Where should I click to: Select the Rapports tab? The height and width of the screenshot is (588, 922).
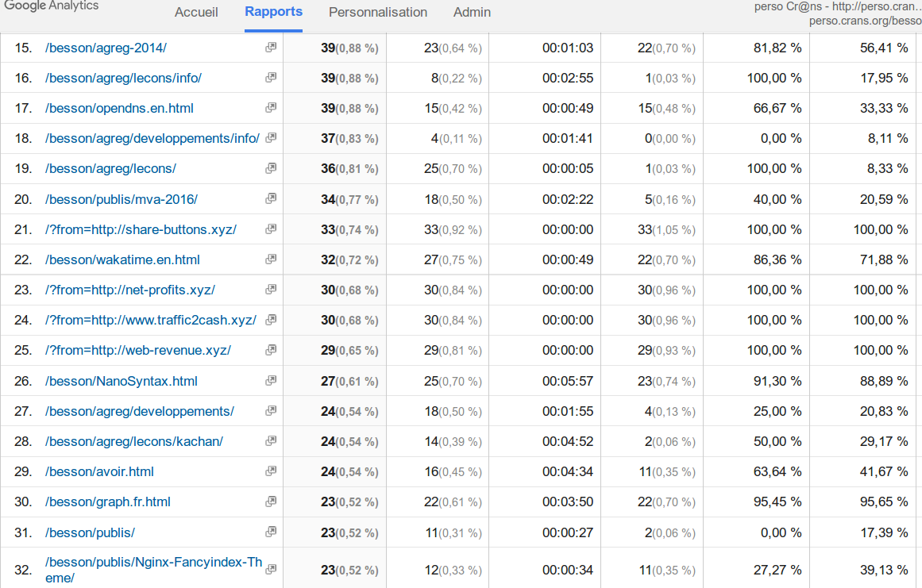coord(273,12)
